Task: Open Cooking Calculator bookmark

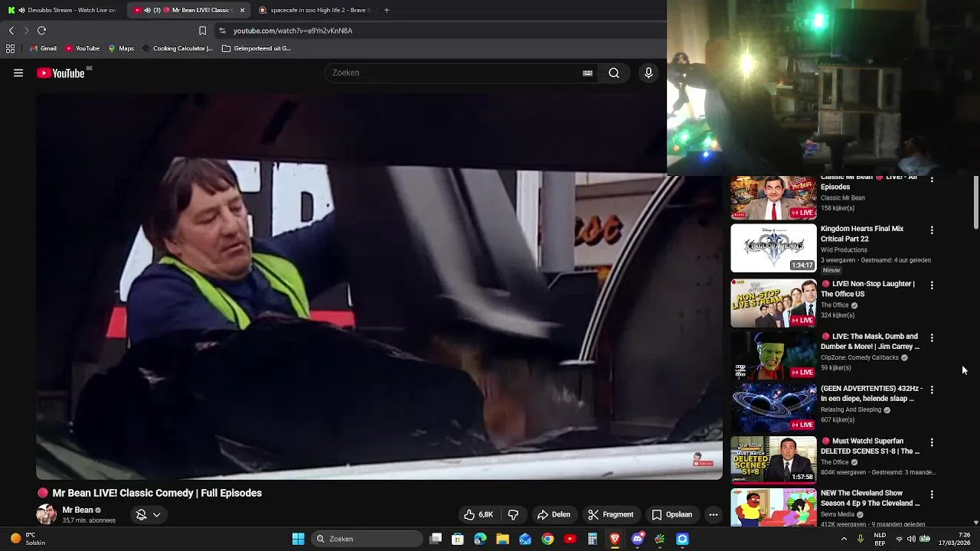Action: (177, 48)
